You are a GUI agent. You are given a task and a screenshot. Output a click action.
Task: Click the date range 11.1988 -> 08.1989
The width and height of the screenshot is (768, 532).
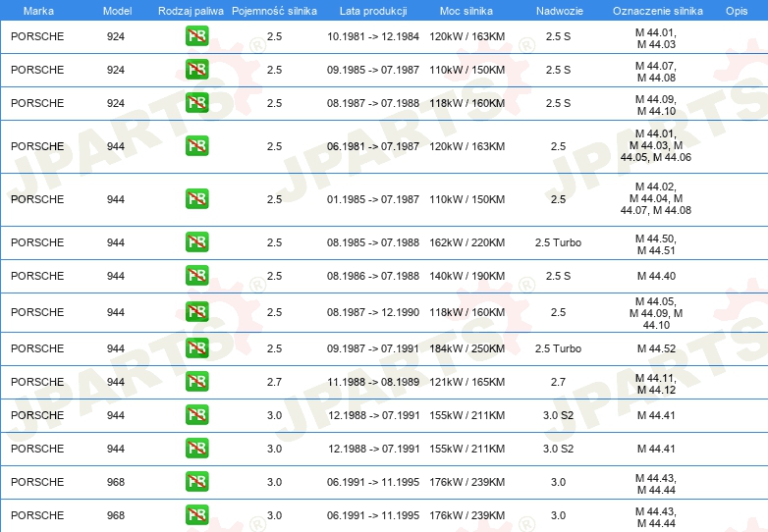pos(373,382)
